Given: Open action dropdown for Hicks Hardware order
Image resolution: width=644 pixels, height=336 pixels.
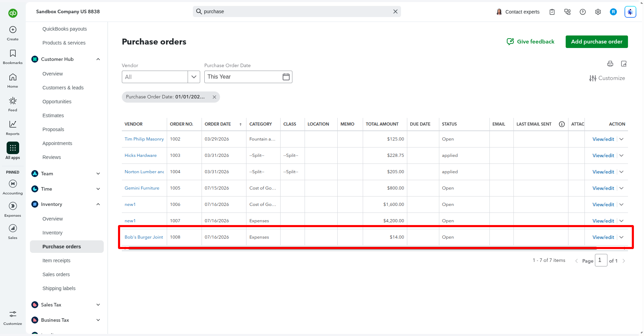Looking at the screenshot, I should pos(622,155).
